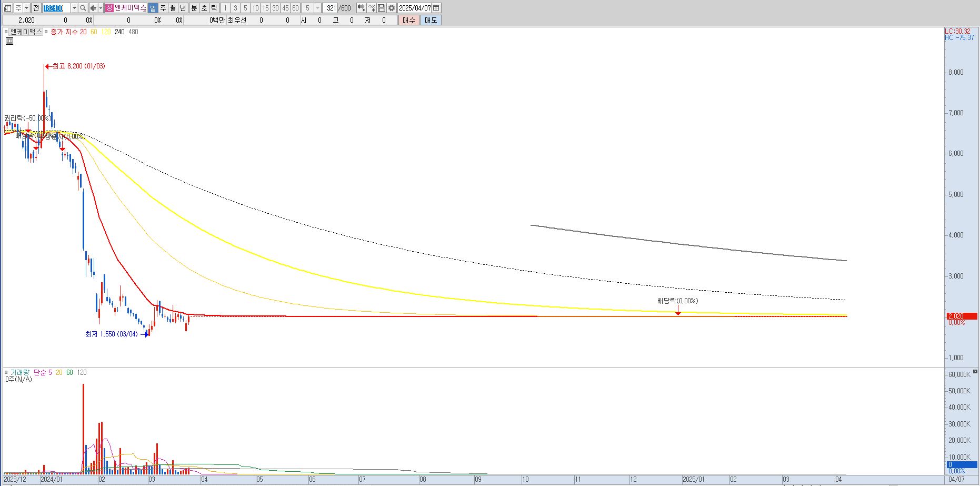This screenshot has width=980, height=486.
Task: Click the candlestick indicator add icon
Action: [361, 8]
